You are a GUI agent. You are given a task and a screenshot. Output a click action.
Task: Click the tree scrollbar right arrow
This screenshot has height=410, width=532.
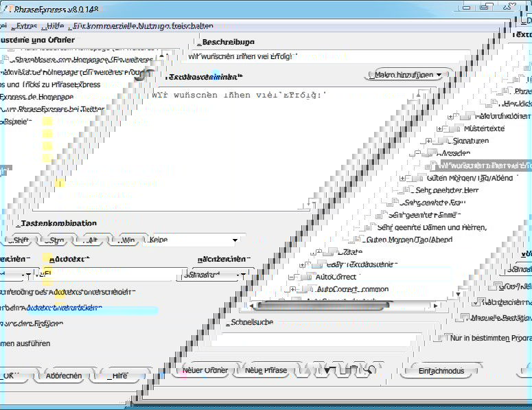click(x=435, y=306)
